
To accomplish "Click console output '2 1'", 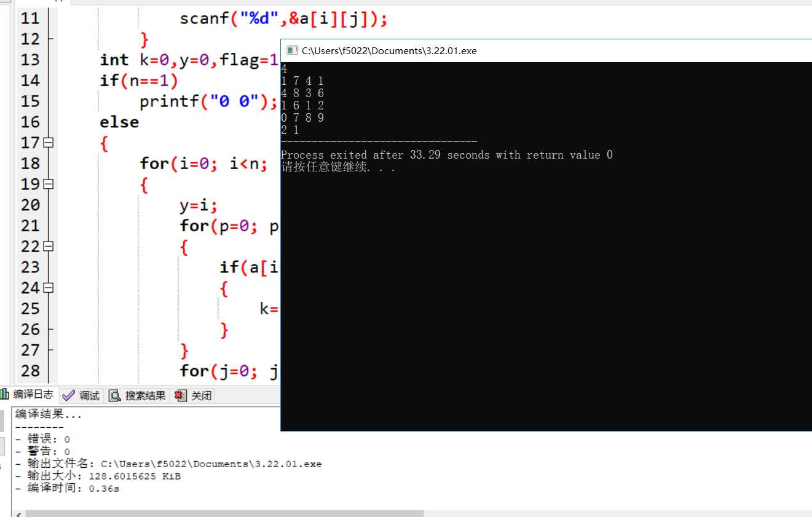I will 290,130.
